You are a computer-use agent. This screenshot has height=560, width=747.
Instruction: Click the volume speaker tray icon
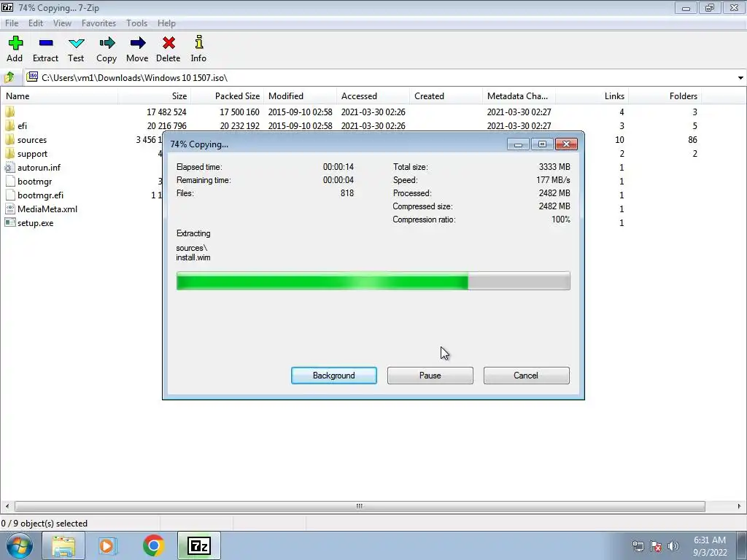pos(673,546)
